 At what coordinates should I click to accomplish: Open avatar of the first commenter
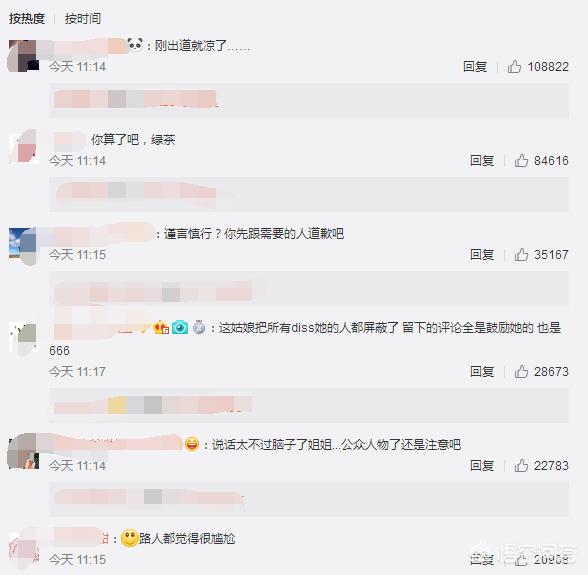(23, 56)
